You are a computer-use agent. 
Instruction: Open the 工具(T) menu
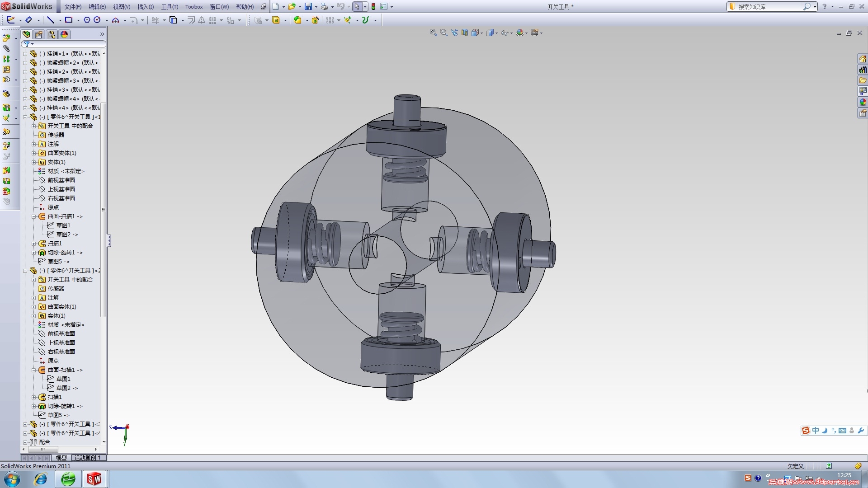170,7
